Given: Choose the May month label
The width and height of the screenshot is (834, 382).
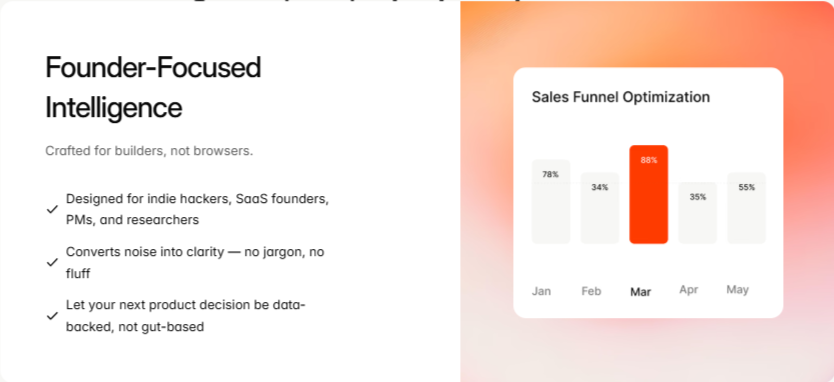Looking at the screenshot, I should pos(737,290).
